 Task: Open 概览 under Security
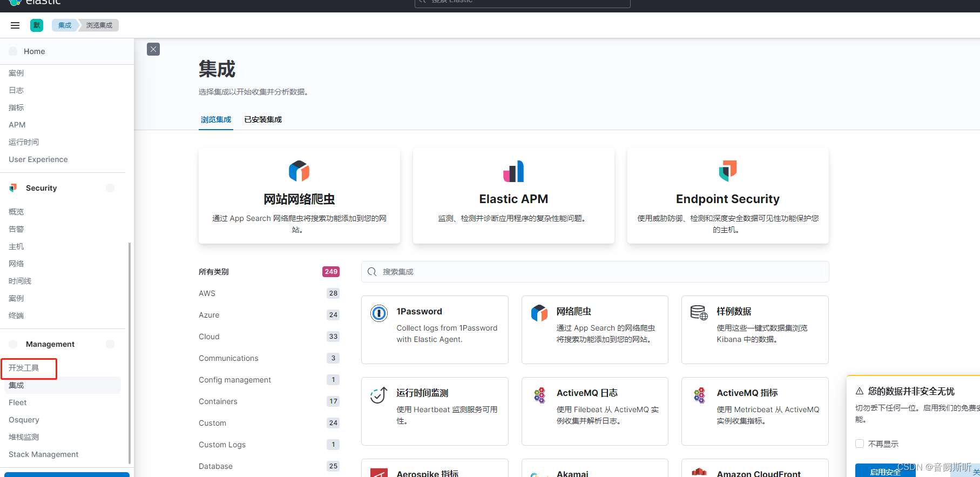[16, 212]
